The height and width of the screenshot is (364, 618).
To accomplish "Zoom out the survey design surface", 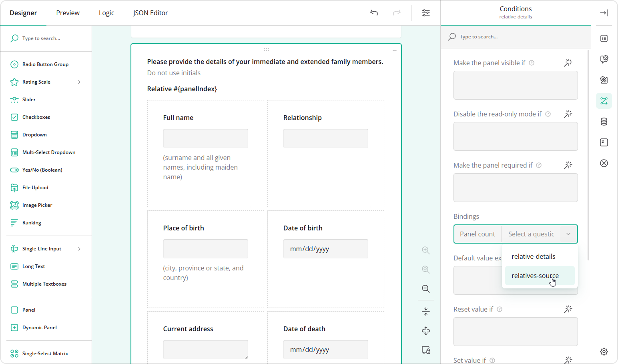I will (425, 289).
